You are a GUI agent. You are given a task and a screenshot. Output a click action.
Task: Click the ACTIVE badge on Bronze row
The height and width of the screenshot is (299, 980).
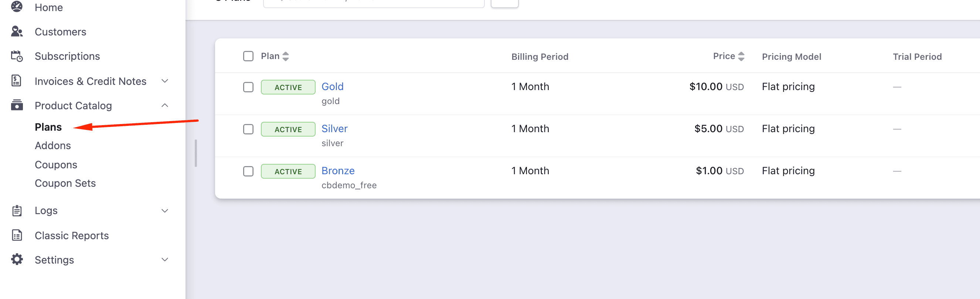pyautogui.click(x=288, y=171)
